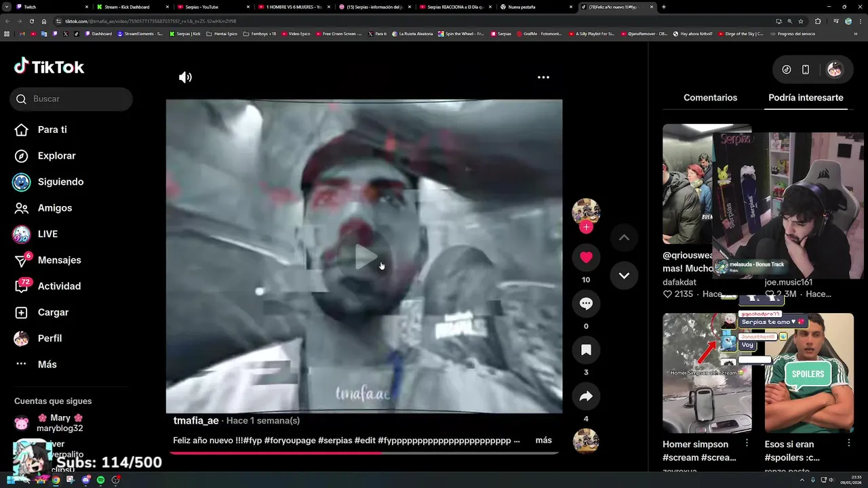Expand caption with the más link

click(544, 441)
